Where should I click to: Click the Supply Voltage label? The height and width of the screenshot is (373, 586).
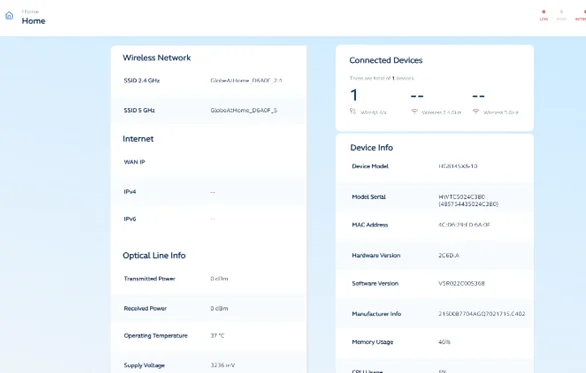tap(144, 365)
